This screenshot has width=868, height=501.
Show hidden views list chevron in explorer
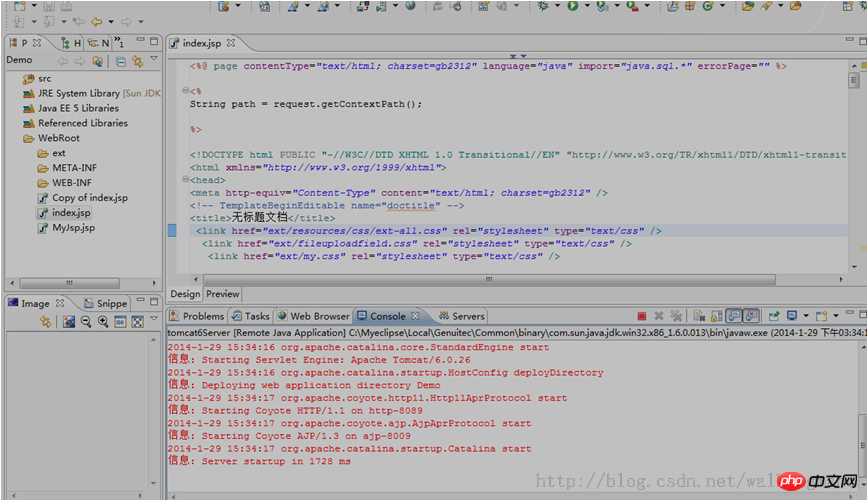pos(118,42)
